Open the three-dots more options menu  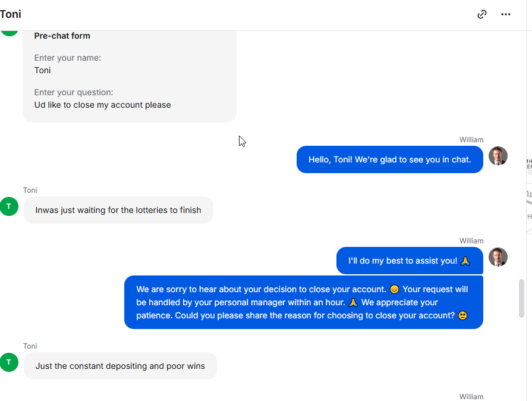click(505, 14)
